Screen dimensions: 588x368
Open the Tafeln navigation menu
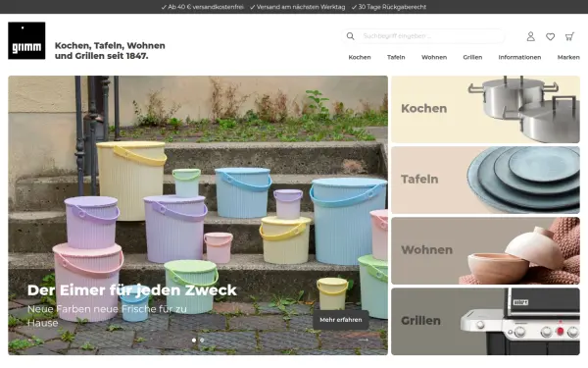point(396,58)
